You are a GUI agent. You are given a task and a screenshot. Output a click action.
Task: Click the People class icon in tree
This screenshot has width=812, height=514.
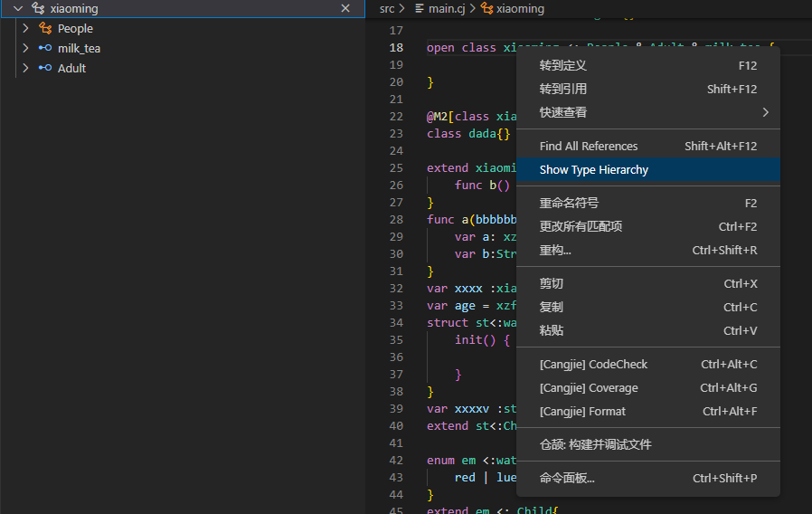coord(45,28)
